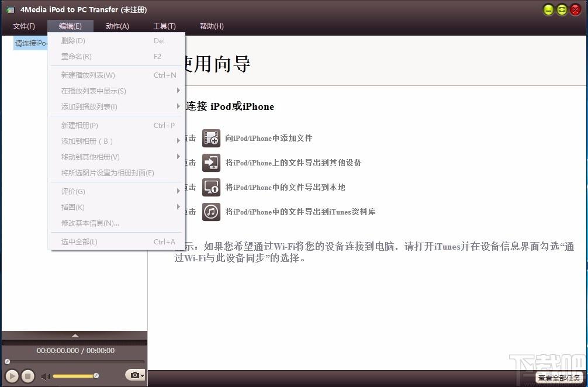Screen dimensions: 588x387
Task: Click the 向iPod/iPhone中添加文件 text
Action: coord(268,138)
